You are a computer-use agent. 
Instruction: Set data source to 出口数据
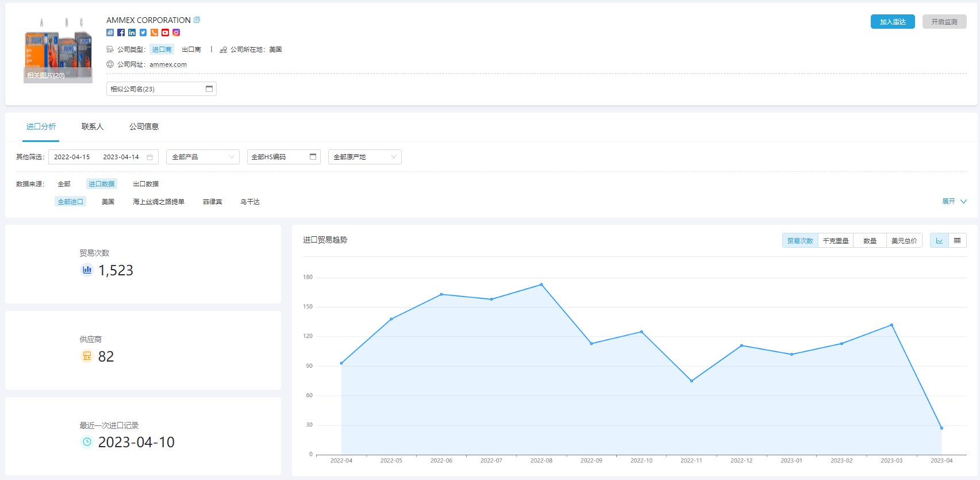(145, 184)
